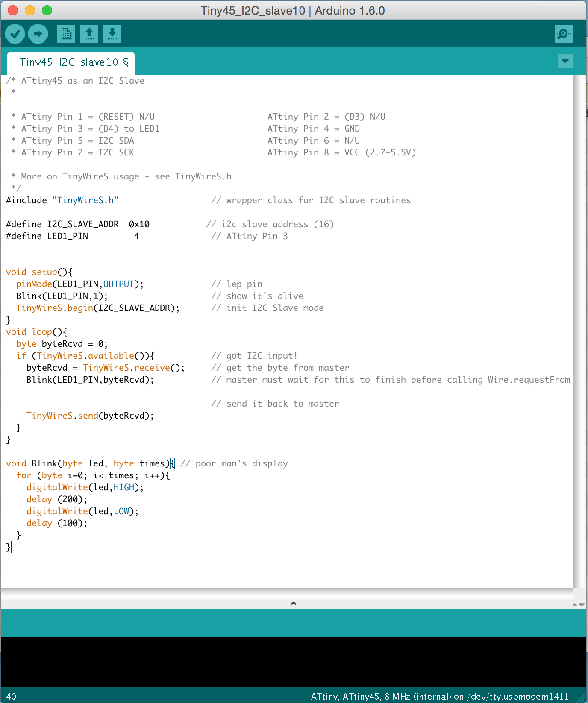Image resolution: width=588 pixels, height=703 pixels.
Task: Click the 'digitalWrite(led,HIGH);' statement
Action: (85, 487)
